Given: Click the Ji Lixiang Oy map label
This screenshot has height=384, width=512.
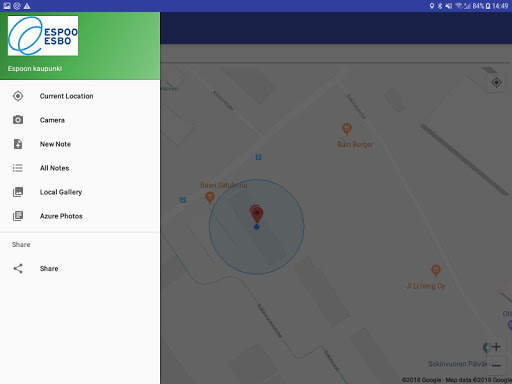Looking at the screenshot, I should [x=426, y=286].
